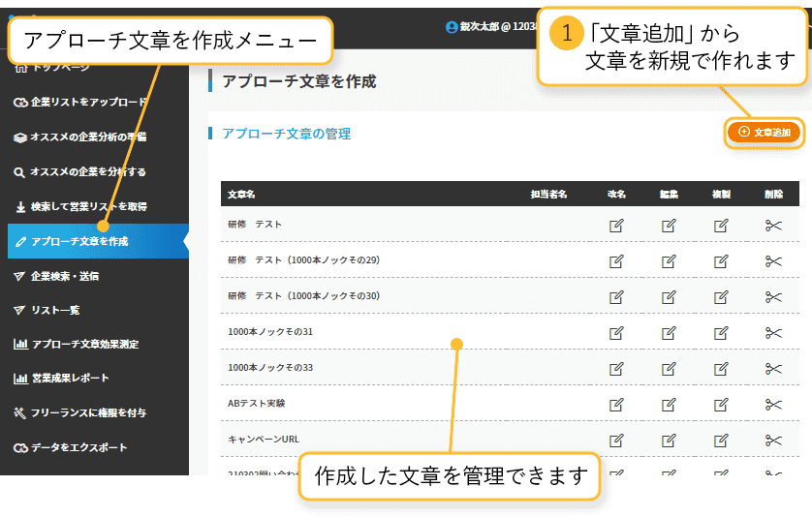Rename icon for ABテスト実験 row
The image size is (812, 517).
tap(616, 404)
